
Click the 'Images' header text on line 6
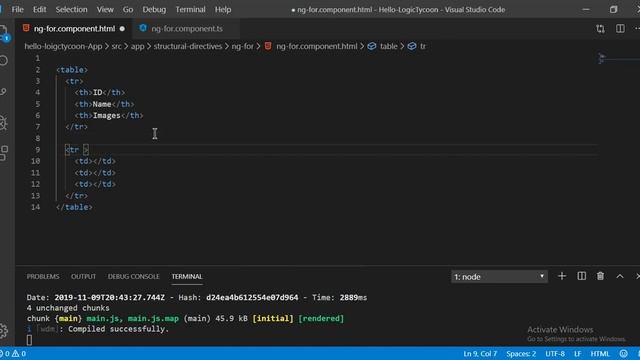[107, 116]
